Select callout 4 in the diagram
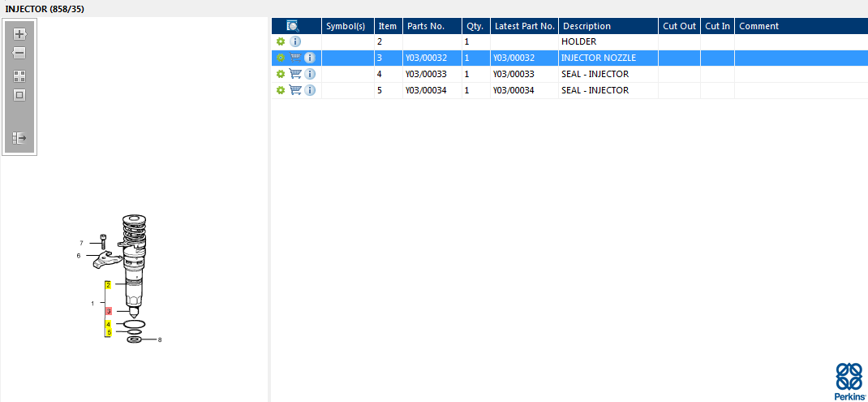 109,324
